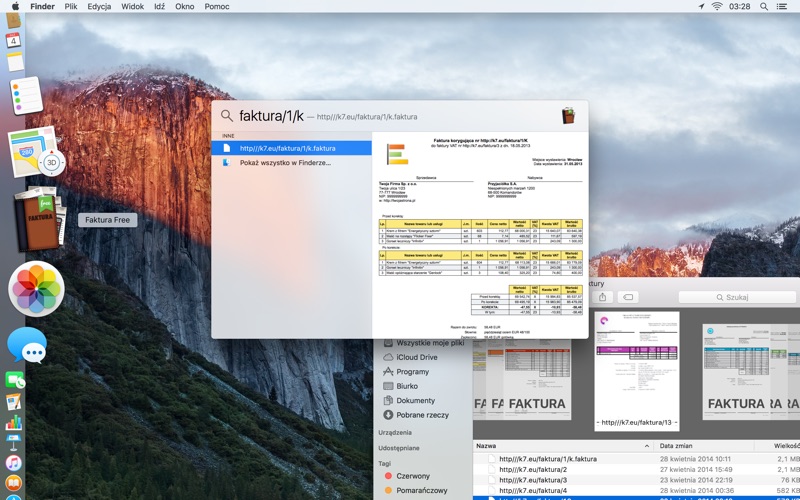Open the Idź menu

click(x=159, y=7)
